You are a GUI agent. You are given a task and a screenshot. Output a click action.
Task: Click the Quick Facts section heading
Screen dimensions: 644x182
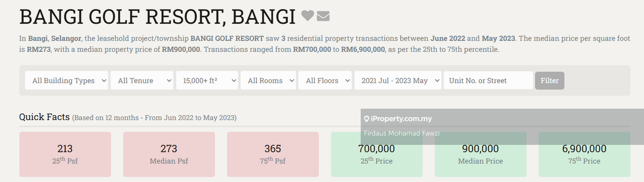(44, 117)
